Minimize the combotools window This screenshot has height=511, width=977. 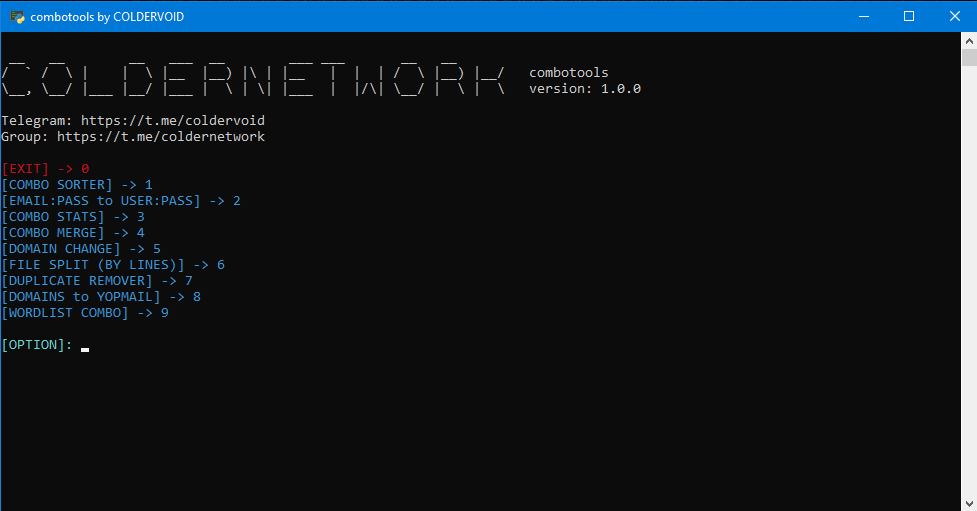pyautogui.click(x=864, y=16)
